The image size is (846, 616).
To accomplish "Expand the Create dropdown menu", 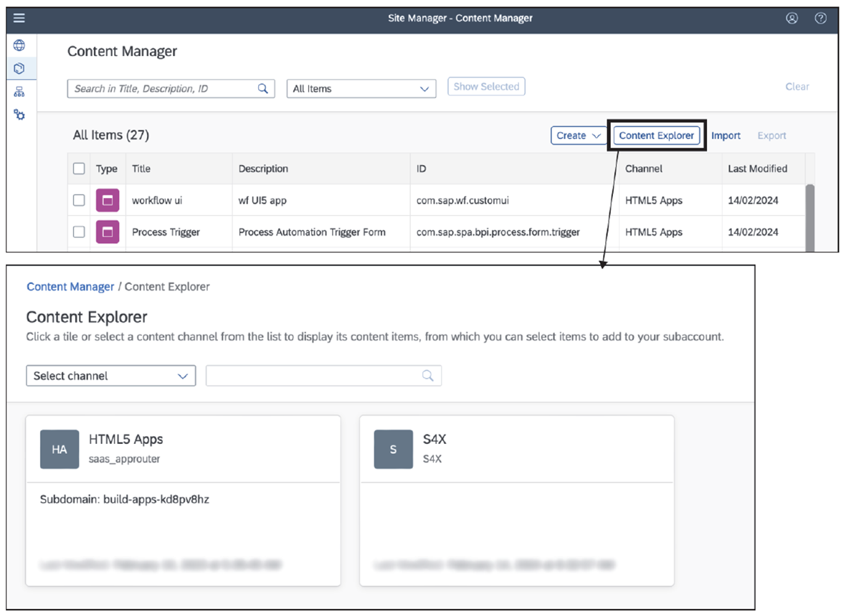I will 579,135.
